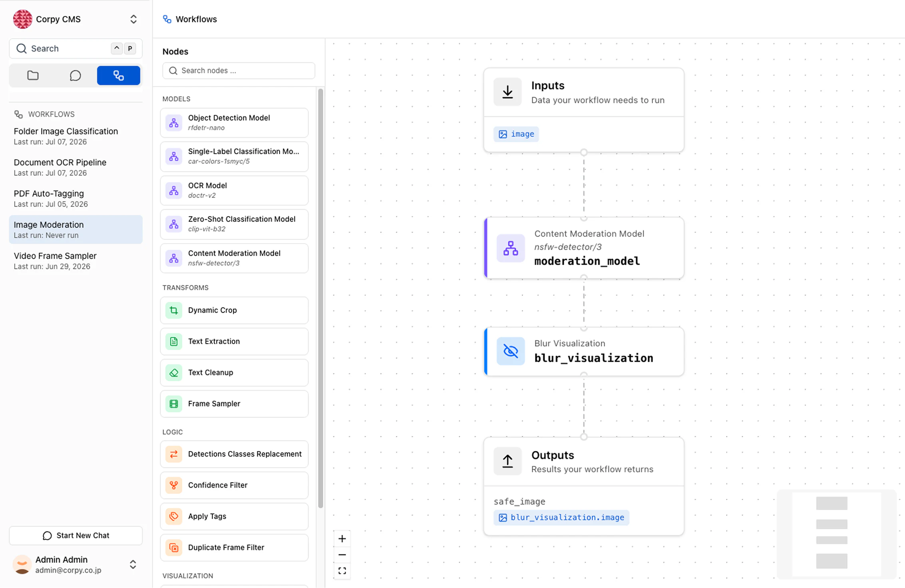
Task: Select the Outputs node upload icon
Action: click(507, 461)
